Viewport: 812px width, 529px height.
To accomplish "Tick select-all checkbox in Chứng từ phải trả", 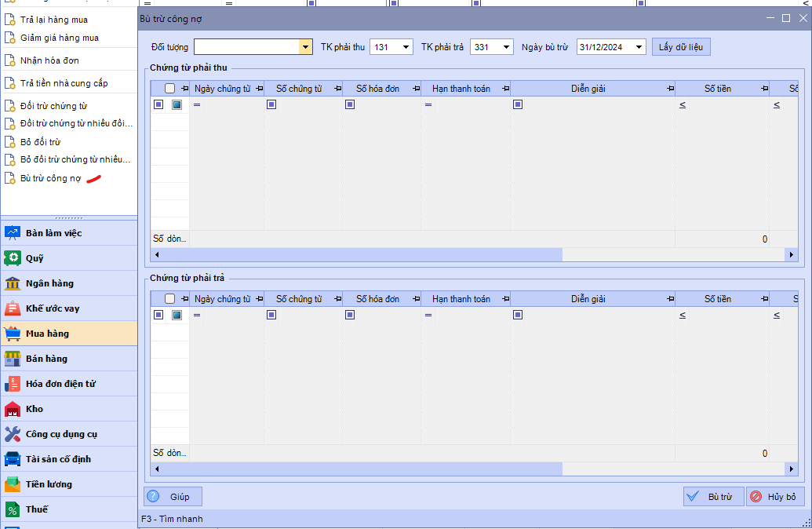I will click(169, 299).
